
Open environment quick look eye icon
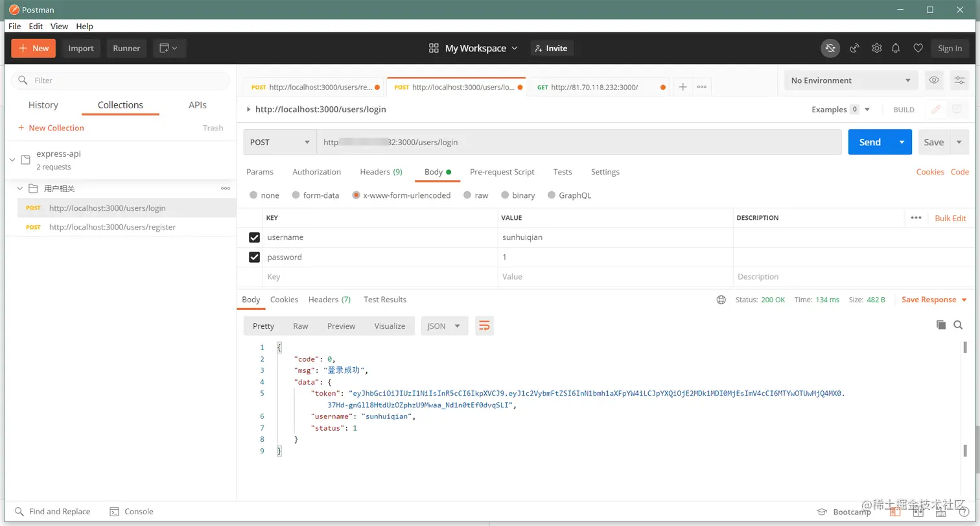pyautogui.click(x=934, y=80)
